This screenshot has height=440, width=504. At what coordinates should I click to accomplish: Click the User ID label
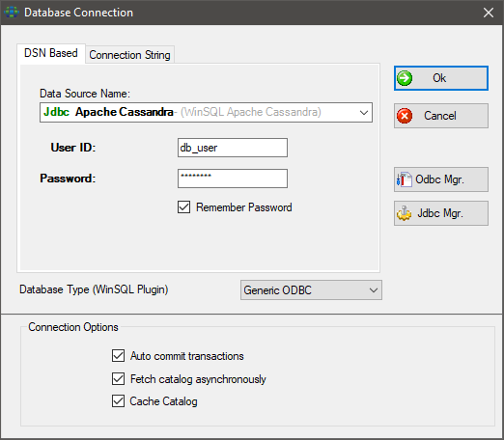pos(73,148)
